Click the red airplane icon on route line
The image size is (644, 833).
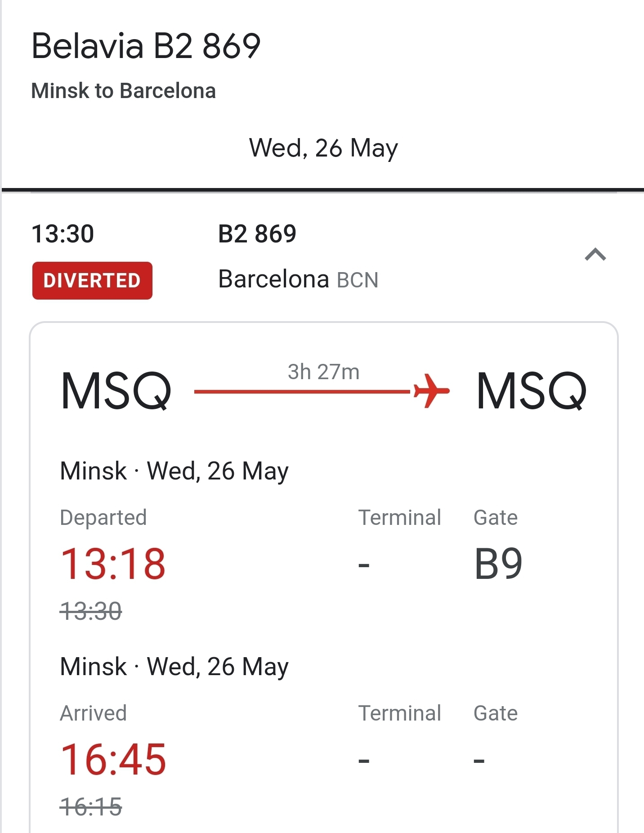[x=431, y=391]
